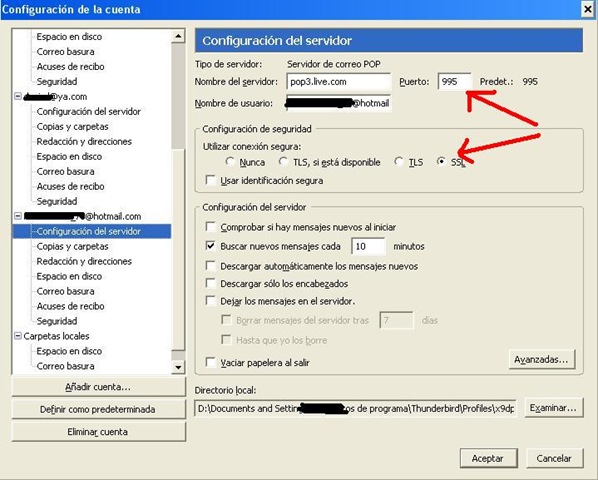Click the minutes interval field showing 10

coord(368,246)
